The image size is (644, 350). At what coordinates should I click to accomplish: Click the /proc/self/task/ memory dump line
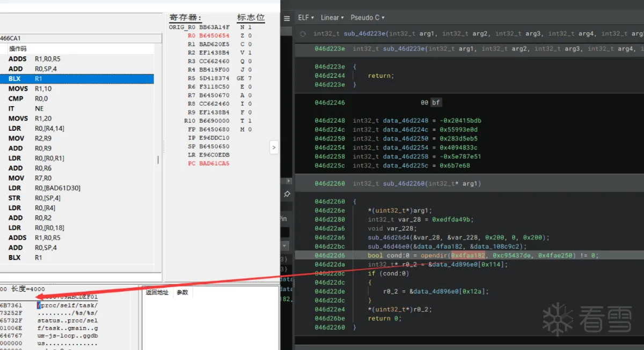pos(68,305)
